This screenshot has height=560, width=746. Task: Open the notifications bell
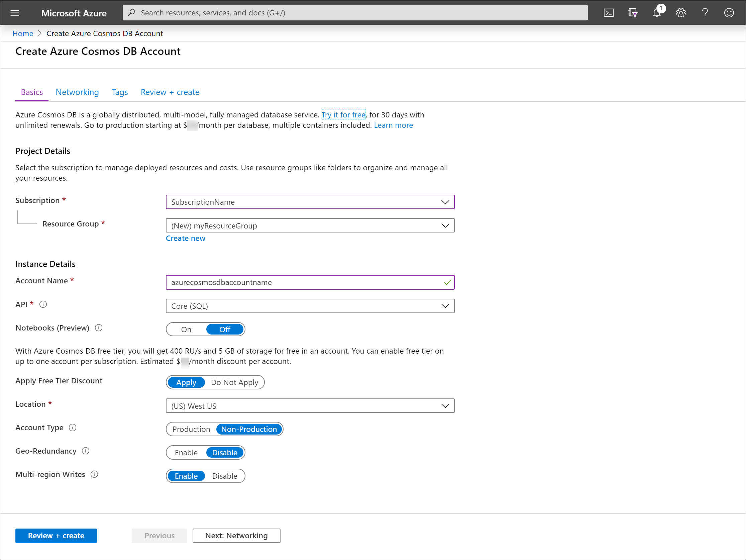656,13
